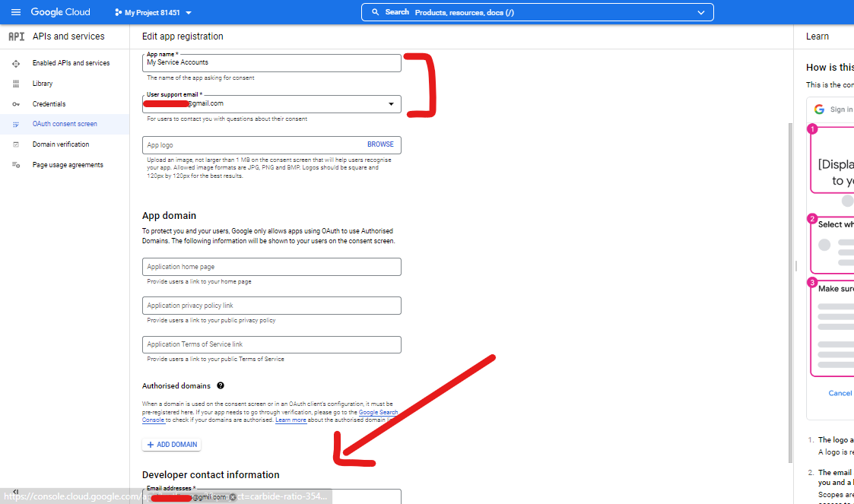854x504 pixels.
Task: Expand the search bar chevron
Action: [x=701, y=12]
